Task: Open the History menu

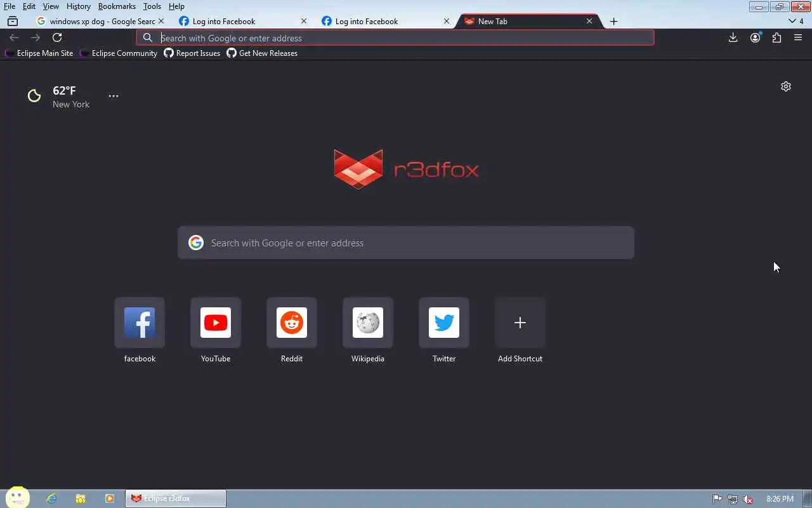Action: [x=78, y=6]
